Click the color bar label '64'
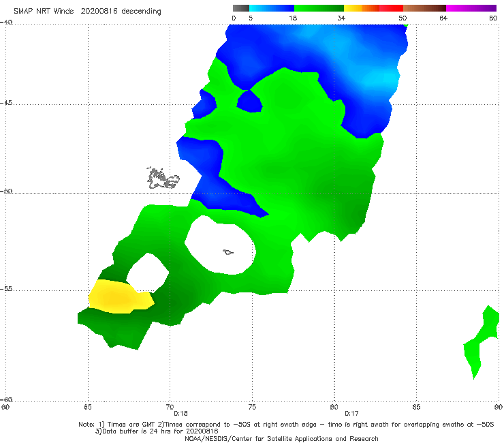Image resolution: width=504 pixels, height=443 pixels. [443, 18]
